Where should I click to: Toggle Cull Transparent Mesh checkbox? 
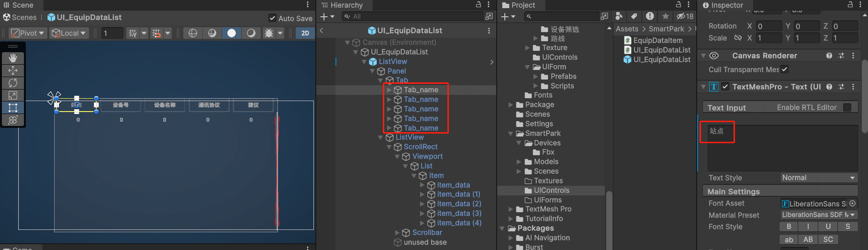tap(784, 69)
